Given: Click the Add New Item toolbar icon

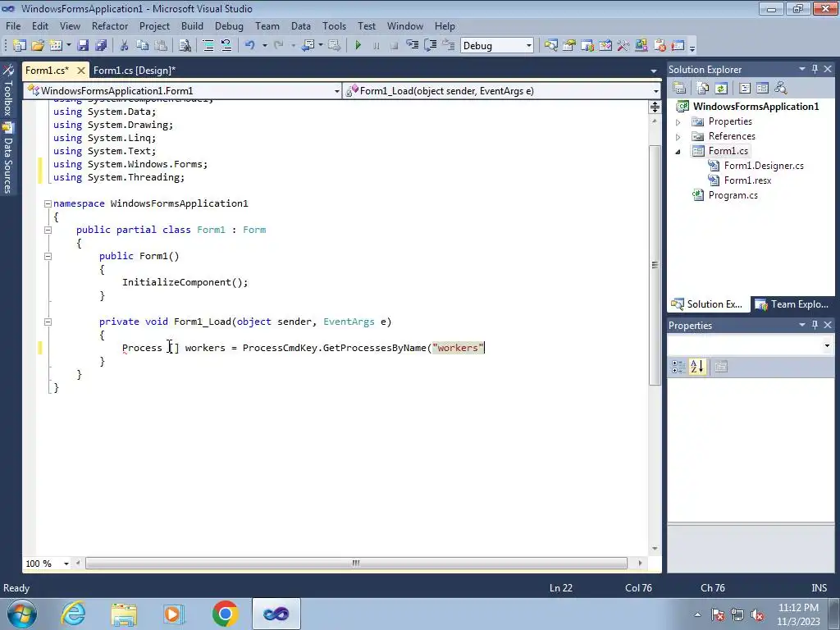Looking at the screenshot, I should tap(56, 46).
